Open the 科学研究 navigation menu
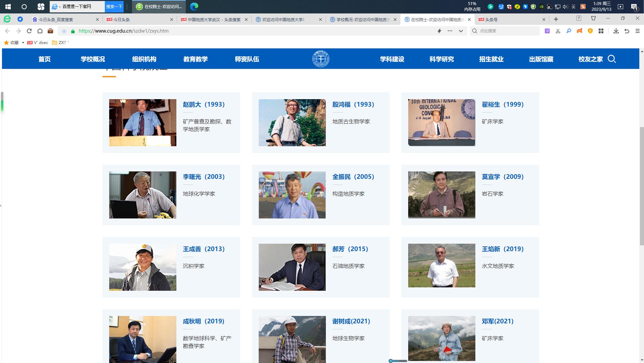The image size is (644, 363). coord(441,59)
